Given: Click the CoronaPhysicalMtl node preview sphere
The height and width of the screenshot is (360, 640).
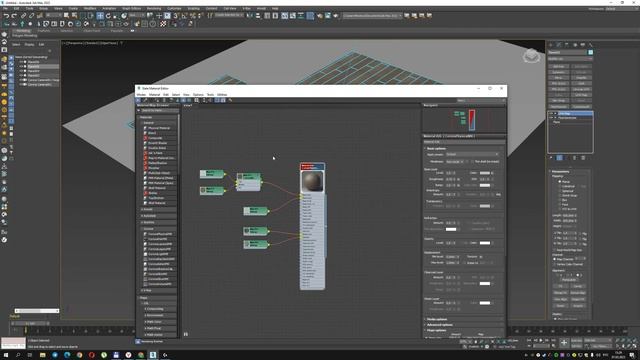Looking at the screenshot, I should tap(312, 182).
